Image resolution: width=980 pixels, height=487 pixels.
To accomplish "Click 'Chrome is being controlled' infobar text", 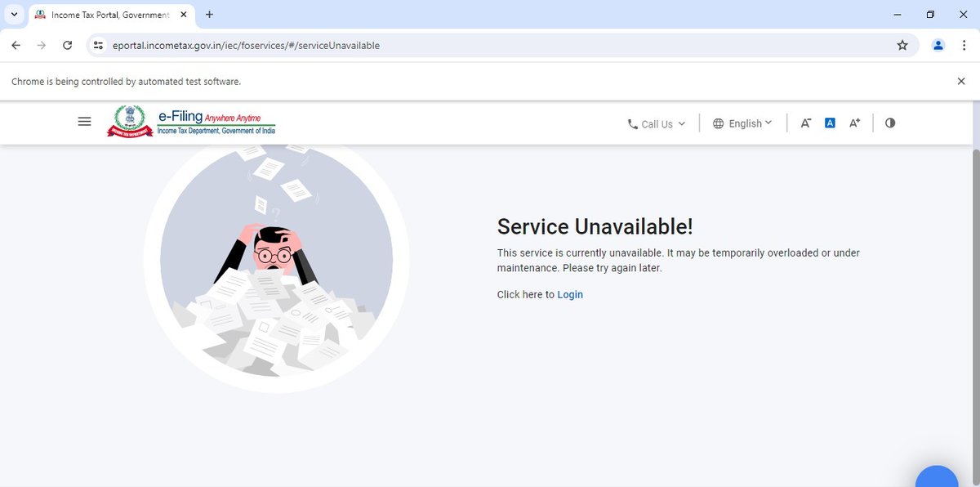I will [126, 82].
